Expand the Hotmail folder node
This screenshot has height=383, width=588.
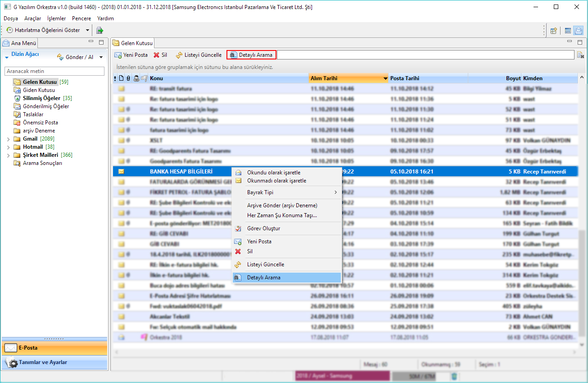(8, 147)
